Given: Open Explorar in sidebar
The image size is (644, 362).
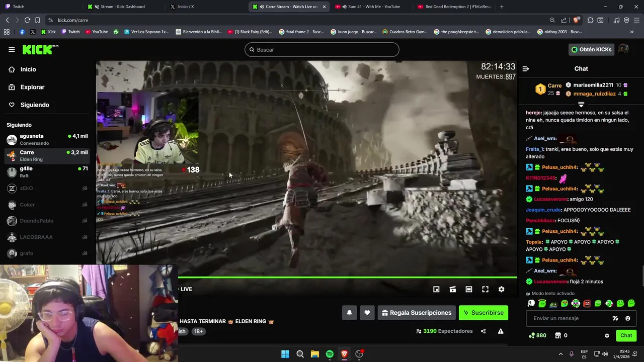Looking at the screenshot, I should [x=32, y=87].
